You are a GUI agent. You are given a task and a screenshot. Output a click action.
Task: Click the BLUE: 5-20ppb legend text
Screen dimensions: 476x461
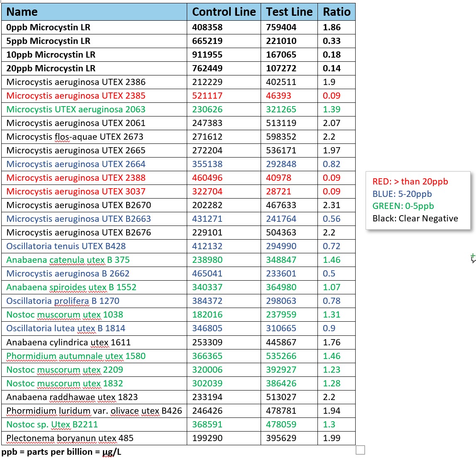coord(402,194)
